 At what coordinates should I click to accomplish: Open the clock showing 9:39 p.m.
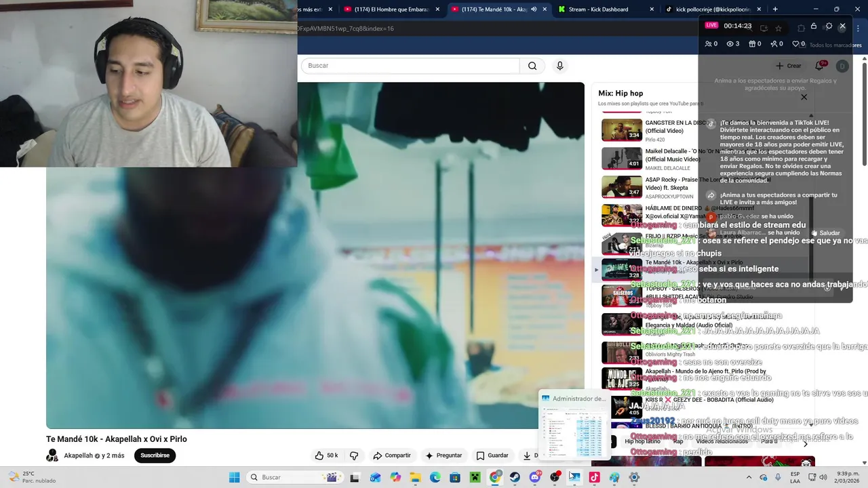click(847, 477)
